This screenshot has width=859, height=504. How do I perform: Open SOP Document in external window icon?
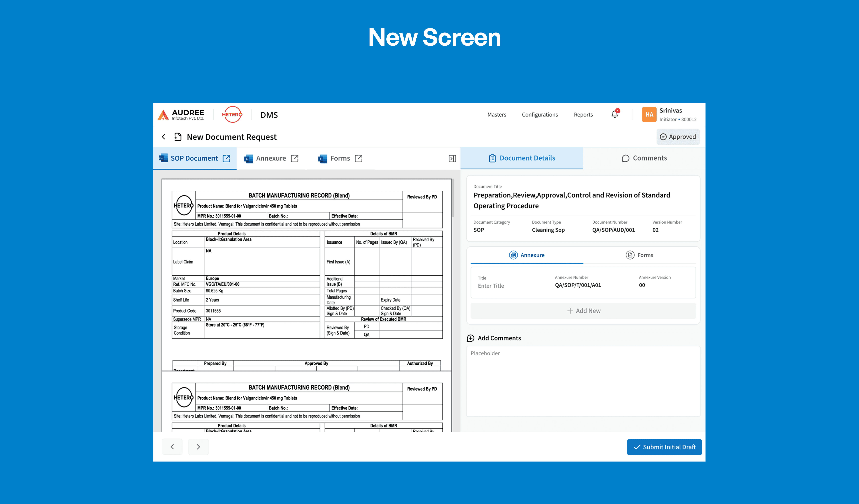(x=226, y=158)
